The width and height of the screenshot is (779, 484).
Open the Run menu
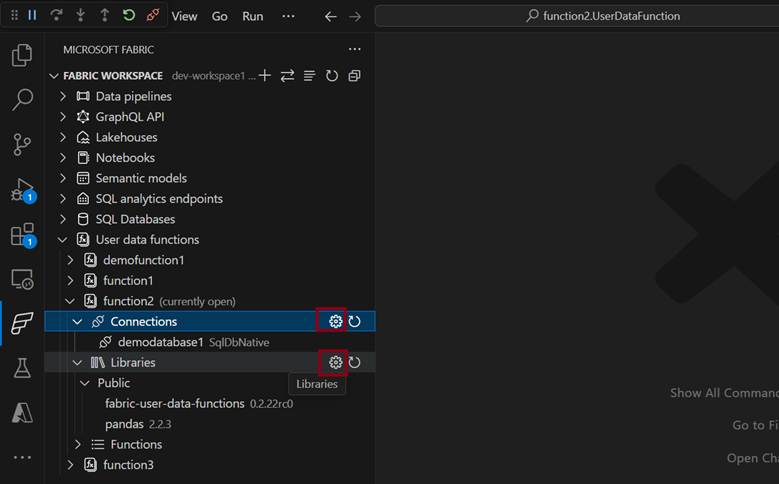coord(252,16)
